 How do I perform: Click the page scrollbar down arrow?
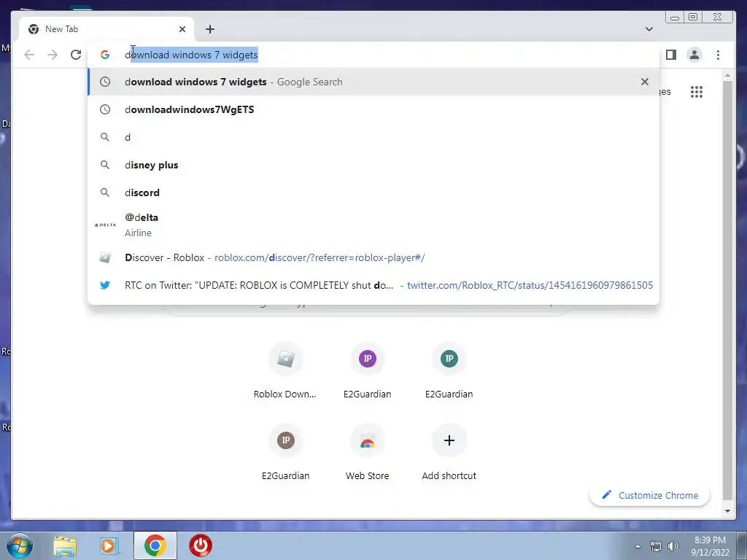point(727,511)
